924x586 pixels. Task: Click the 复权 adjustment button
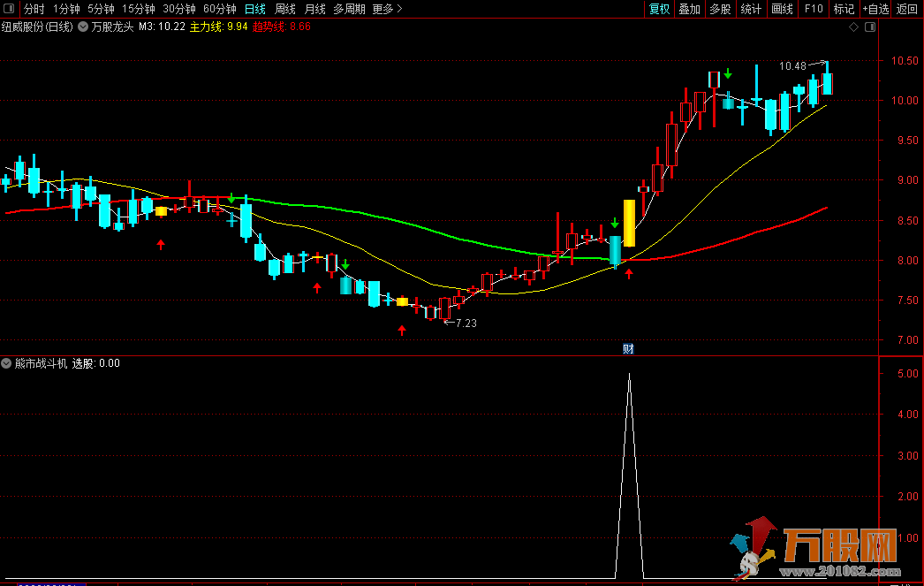(659, 9)
